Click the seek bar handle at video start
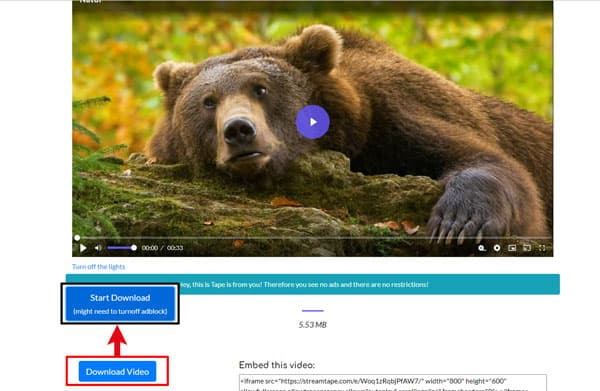The height and width of the screenshot is (391, 600). tap(77, 238)
